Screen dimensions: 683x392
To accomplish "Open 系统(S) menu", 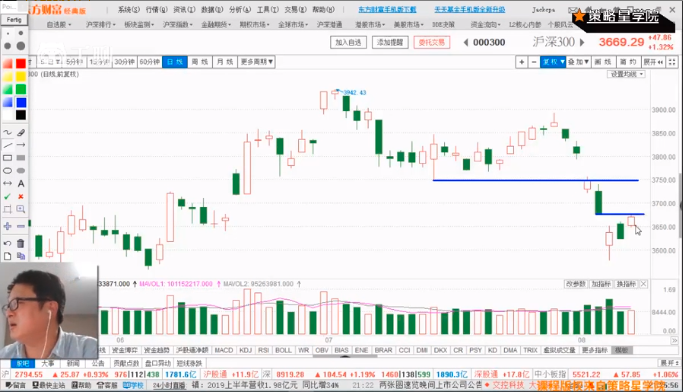I will point(129,10).
